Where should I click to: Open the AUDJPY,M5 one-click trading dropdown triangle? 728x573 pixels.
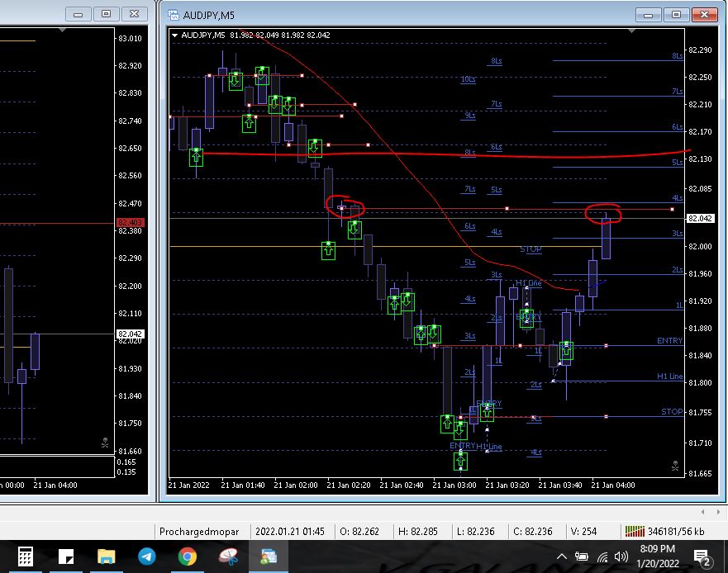point(174,36)
